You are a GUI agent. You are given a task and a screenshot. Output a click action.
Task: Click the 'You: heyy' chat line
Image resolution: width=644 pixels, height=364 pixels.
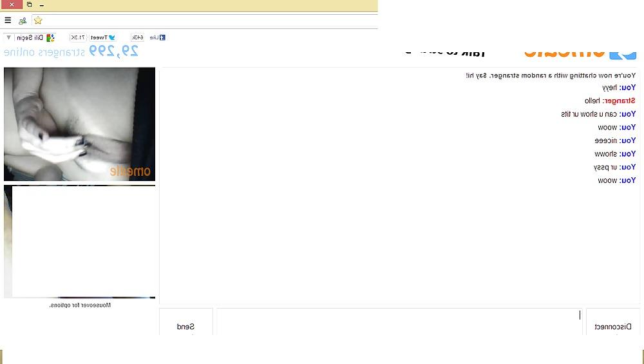pyautogui.click(x=618, y=88)
